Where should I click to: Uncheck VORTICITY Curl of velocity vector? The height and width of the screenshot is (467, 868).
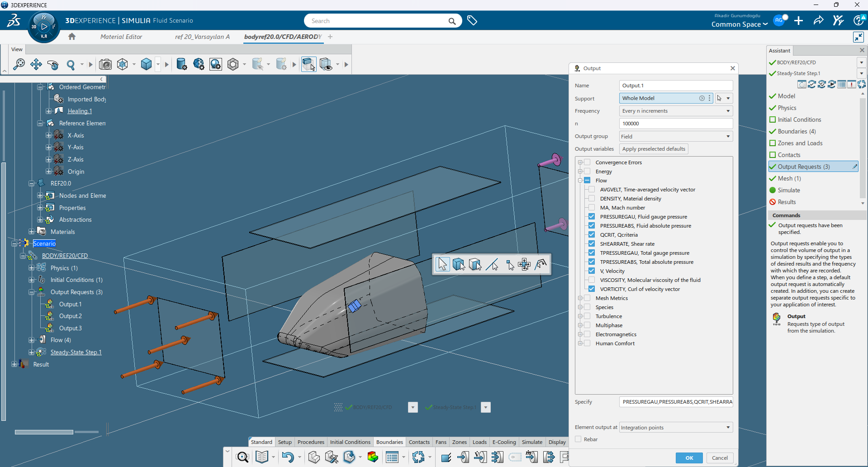592,289
